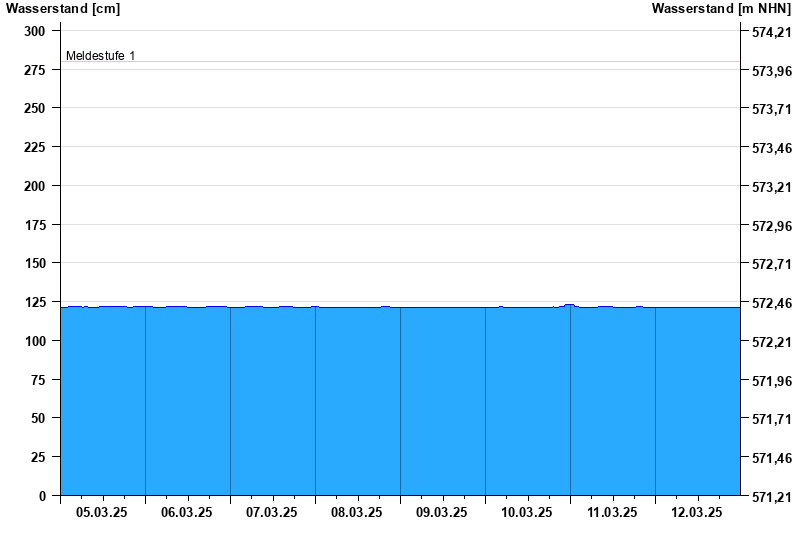
Task: Click the 125 value on left axis
Action: pyautogui.click(x=35, y=302)
